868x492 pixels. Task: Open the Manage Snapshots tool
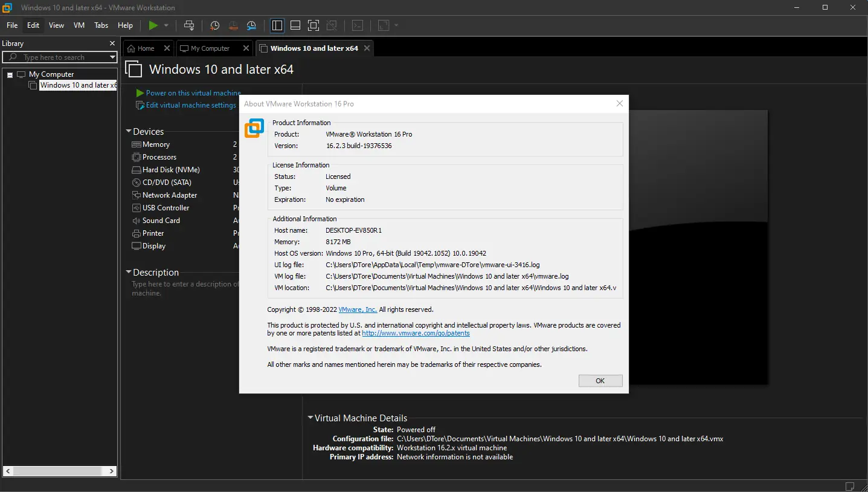point(251,25)
